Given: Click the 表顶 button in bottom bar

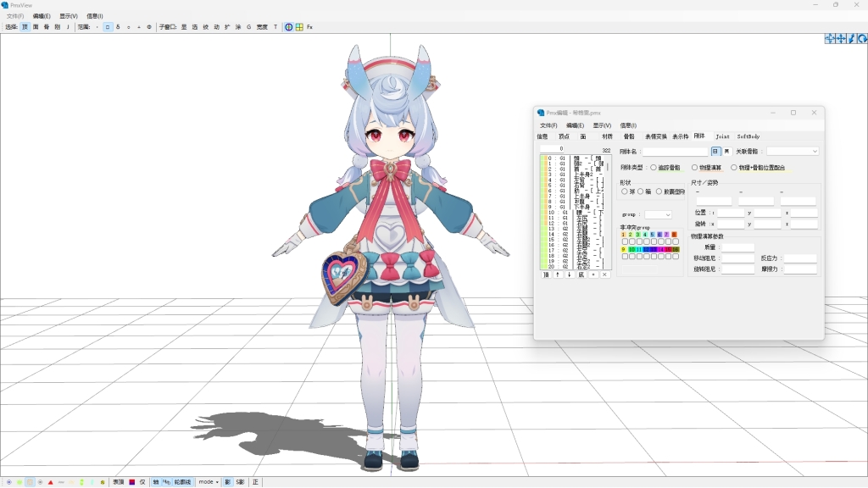Looking at the screenshot, I should pos(119,482).
